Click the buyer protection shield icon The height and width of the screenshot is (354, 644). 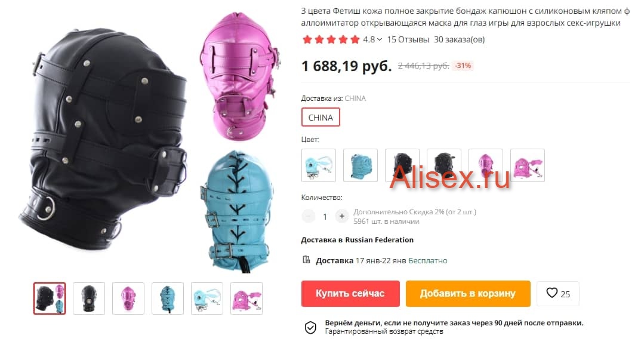coord(310,327)
